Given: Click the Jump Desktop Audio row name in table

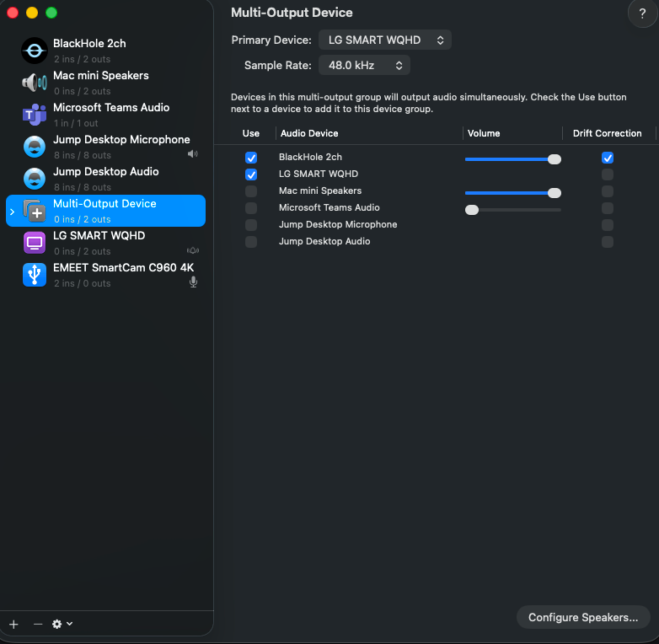Looking at the screenshot, I should pos(324,241).
